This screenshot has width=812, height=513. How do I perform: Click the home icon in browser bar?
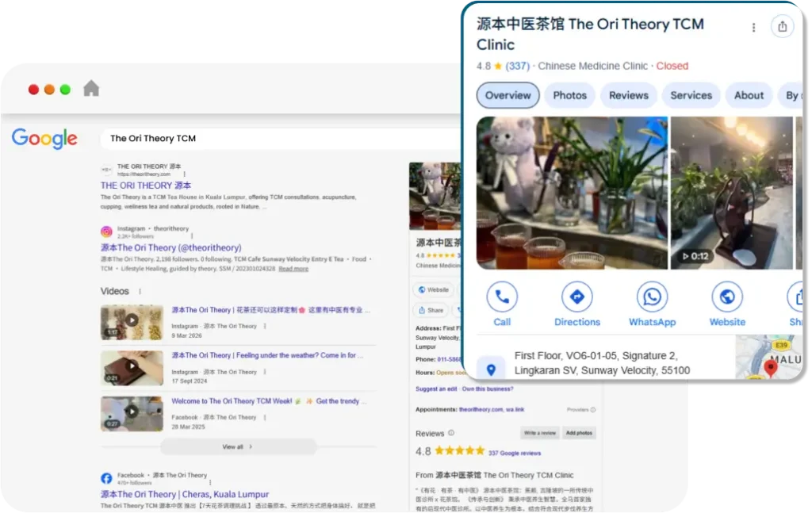pyautogui.click(x=91, y=89)
